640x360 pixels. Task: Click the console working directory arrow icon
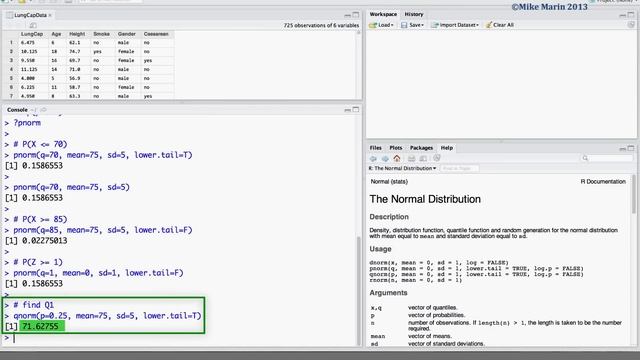click(43, 110)
